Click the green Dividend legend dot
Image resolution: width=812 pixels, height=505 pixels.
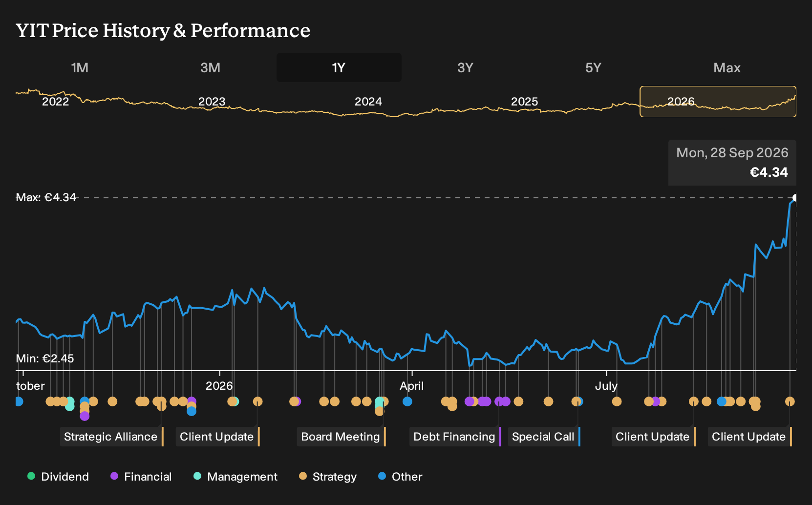click(x=31, y=476)
